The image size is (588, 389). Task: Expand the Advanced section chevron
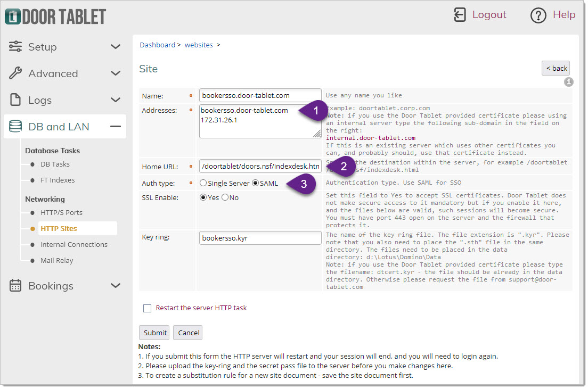[x=116, y=73]
